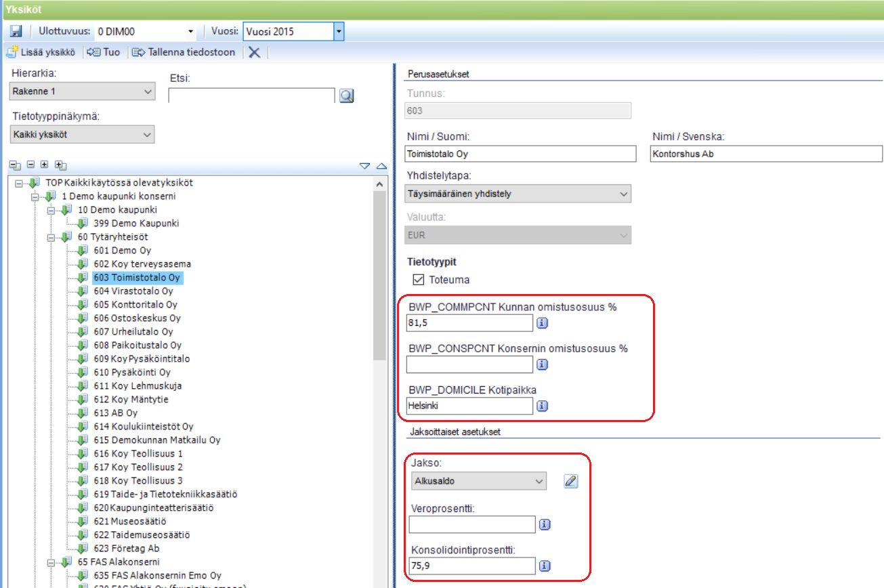Toggle the Toteuma checkbox
Image resolution: width=884 pixels, height=588 pixels.
(418, 279)
